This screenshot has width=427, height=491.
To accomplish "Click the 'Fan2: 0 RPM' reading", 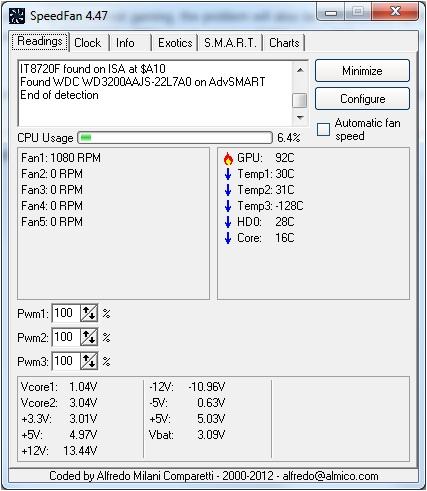I will click(x=52, y=174).
